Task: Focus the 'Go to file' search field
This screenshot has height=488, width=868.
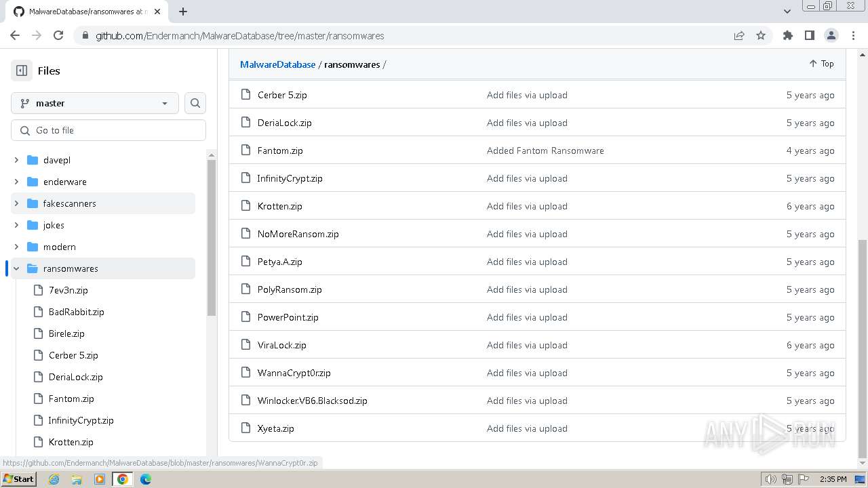Action: click(x=108, y=130)
